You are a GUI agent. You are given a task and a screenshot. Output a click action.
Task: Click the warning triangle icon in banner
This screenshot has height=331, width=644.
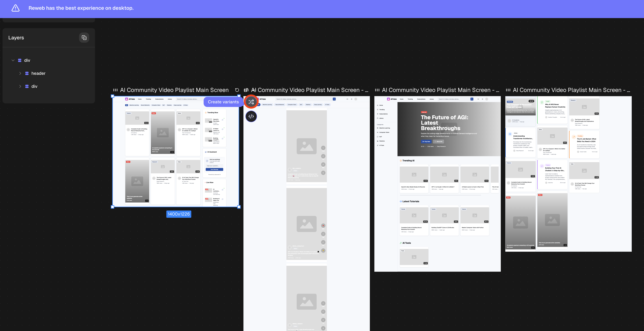click(16, 8)
